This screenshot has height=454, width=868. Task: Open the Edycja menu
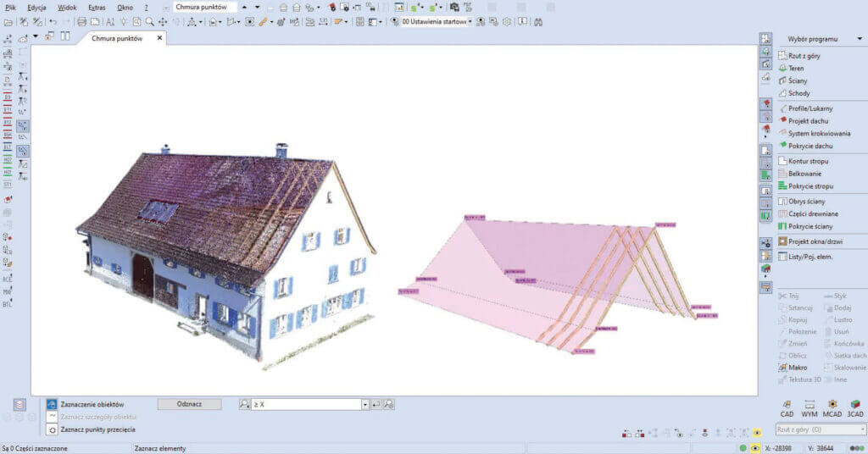[x=36, y=8]
